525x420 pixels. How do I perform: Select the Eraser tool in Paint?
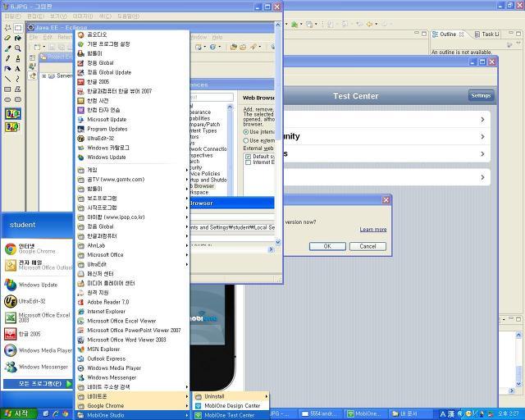tap(7, 39)
